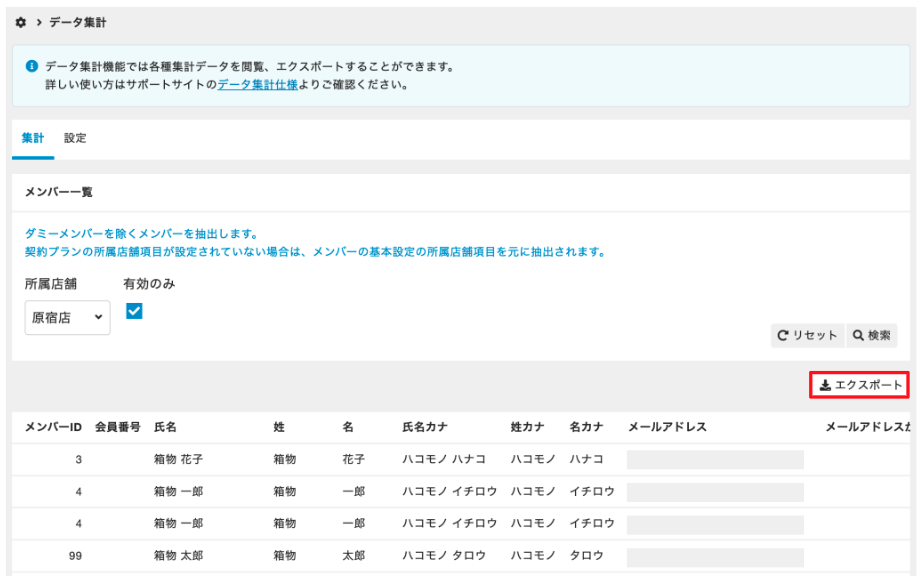Select the 集計 tab
Viewport: 922px width, 582px height.
33,139
